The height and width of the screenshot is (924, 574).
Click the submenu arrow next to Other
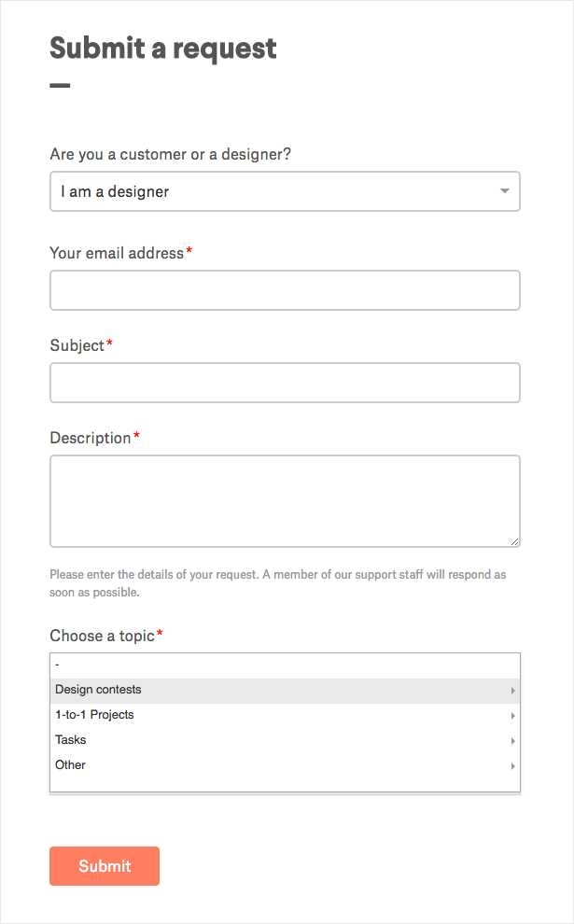tap(512, 766)
